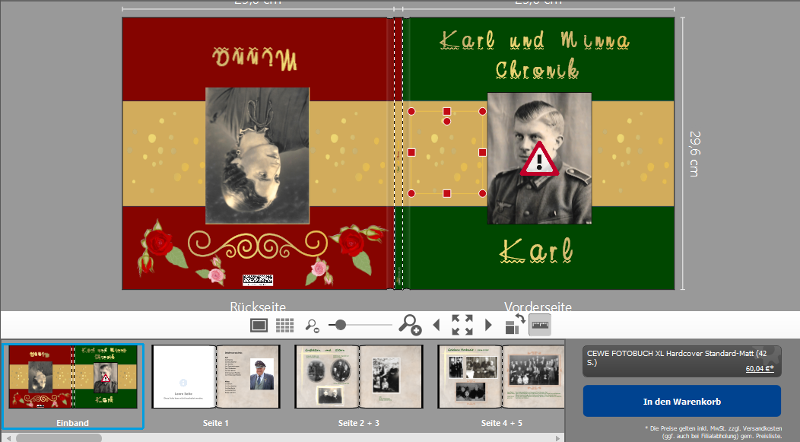Go to previous page arrow

[436, 325]
